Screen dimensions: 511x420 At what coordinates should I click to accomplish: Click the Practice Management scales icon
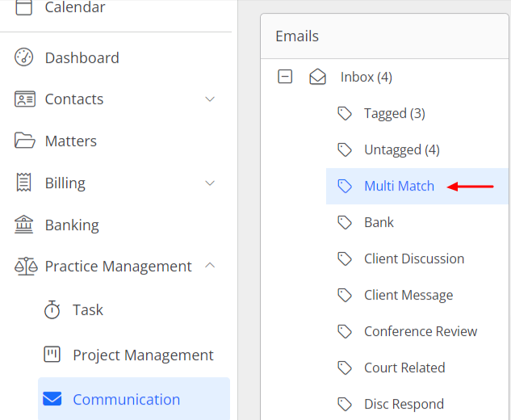pyautogui.click(x=26, y=267)
